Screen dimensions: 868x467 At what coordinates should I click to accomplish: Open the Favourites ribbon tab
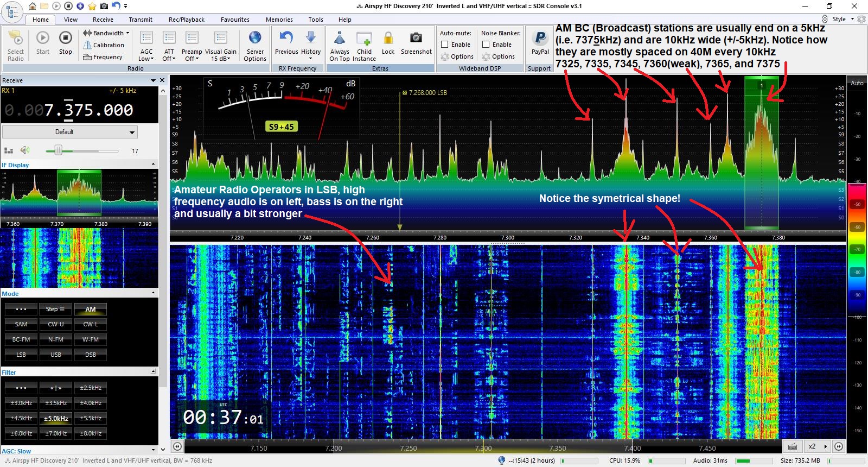coord(235,20)
